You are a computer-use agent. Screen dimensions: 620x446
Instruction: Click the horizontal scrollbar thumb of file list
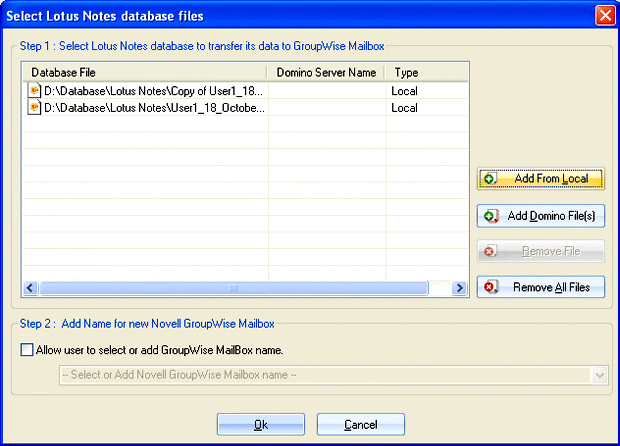click(234, 288)
